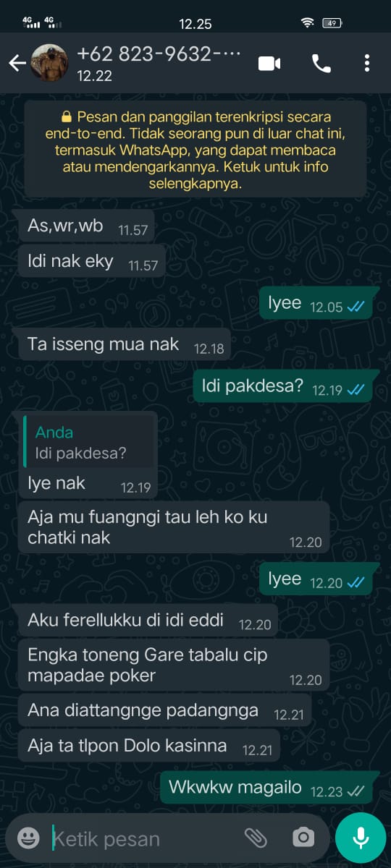Open the camera from message bar
This screenshot has width=391, height=868.
click(303, 838)
